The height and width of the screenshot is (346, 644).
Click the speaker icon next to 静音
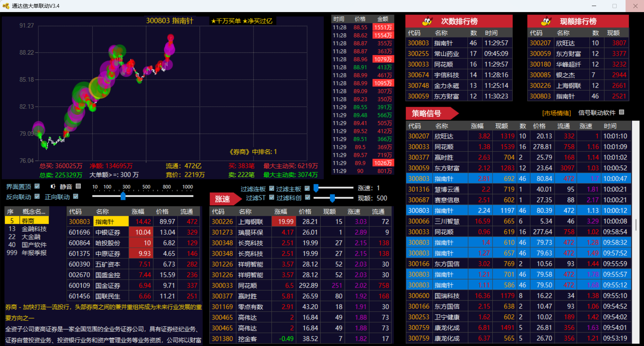click(53, 186)
